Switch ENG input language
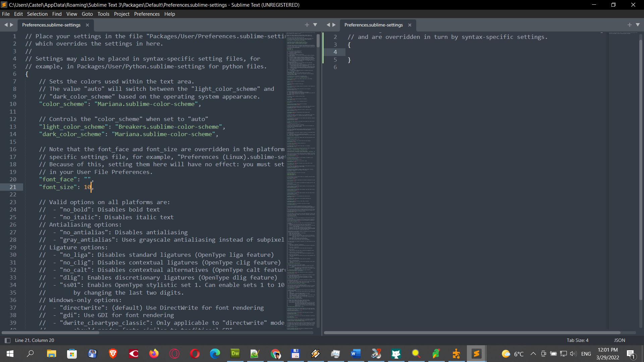 [586, 354]
